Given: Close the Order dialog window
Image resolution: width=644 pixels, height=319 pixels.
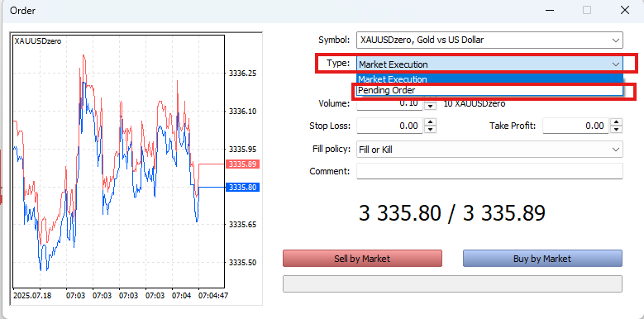Looking at the screenshot, I should tap(625, 10).
